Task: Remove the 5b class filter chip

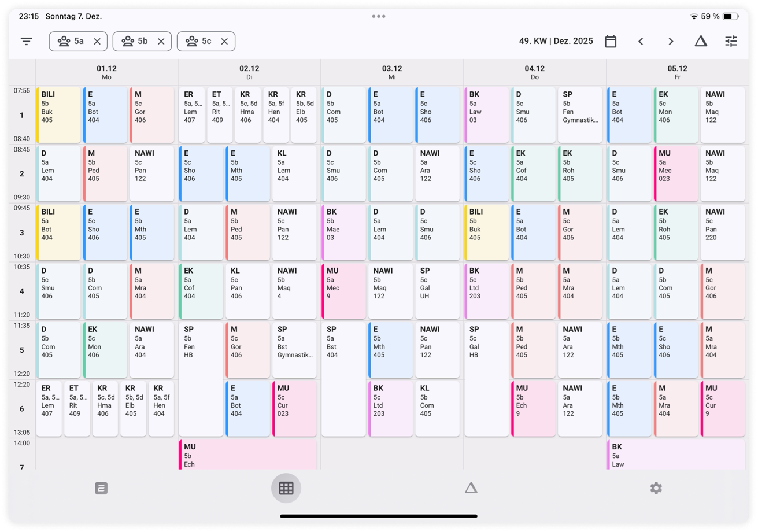Action: click(161, 42)
